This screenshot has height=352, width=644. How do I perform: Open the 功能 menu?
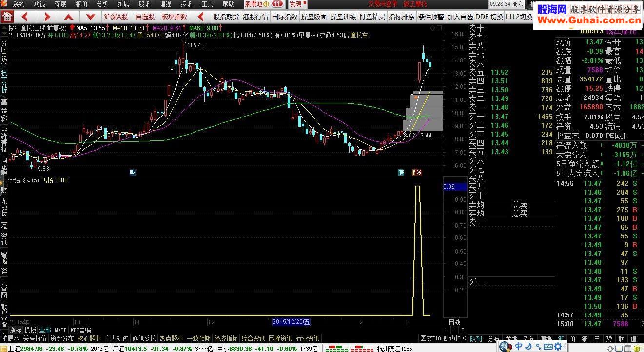pos(40,4)
